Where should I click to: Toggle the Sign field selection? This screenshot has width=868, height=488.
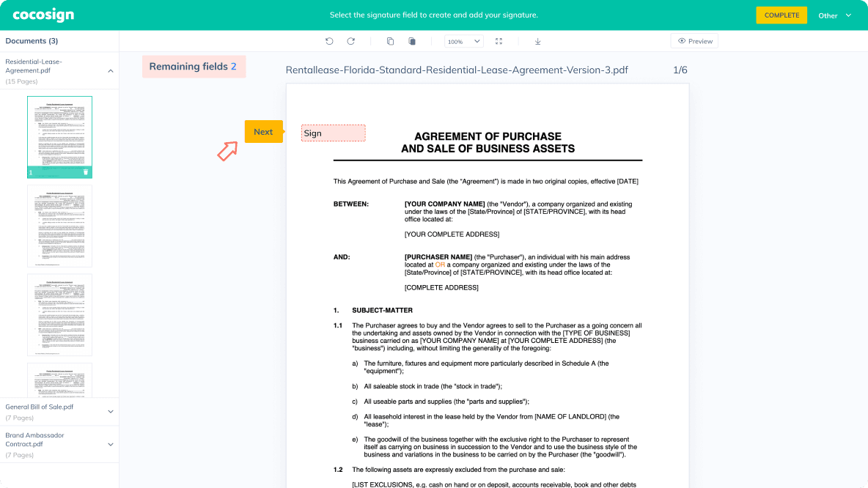[x=334, y=133]
